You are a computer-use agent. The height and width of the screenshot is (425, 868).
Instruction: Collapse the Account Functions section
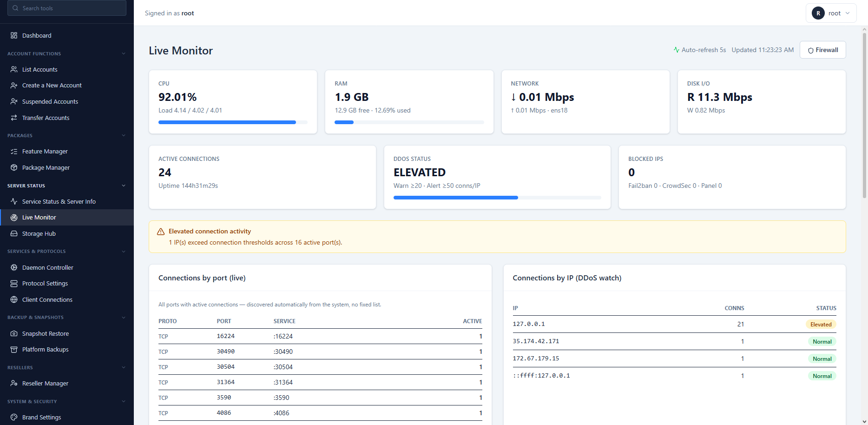click(124, 53)
